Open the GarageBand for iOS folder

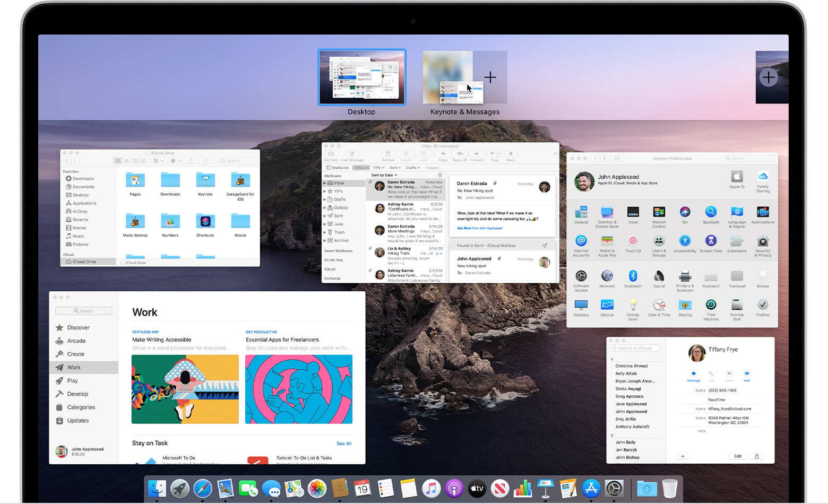point(240,181)
